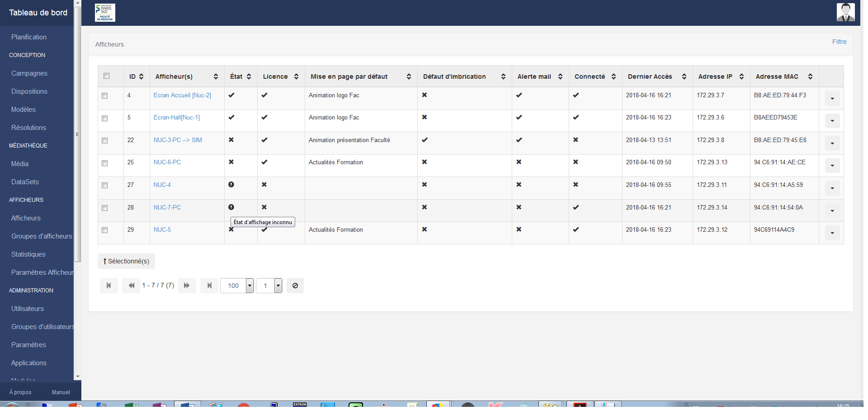Sort by Adresse IP column arrows
This screenshot has width=868, height=420.
[x=741, y=76]
